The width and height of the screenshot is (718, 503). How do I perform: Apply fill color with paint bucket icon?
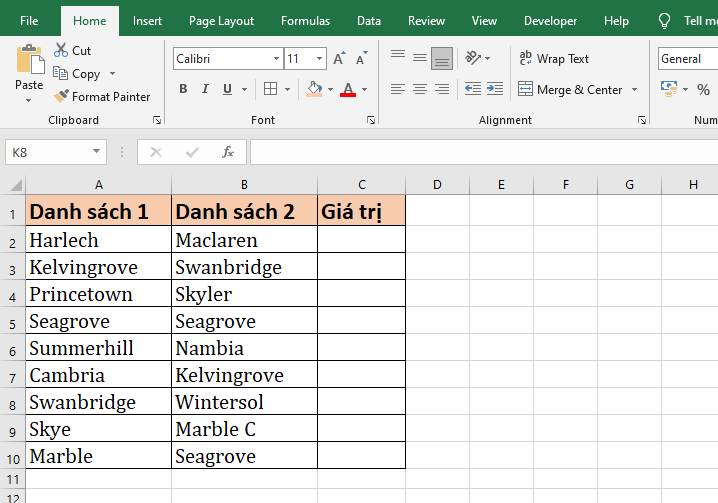[314, 88]
